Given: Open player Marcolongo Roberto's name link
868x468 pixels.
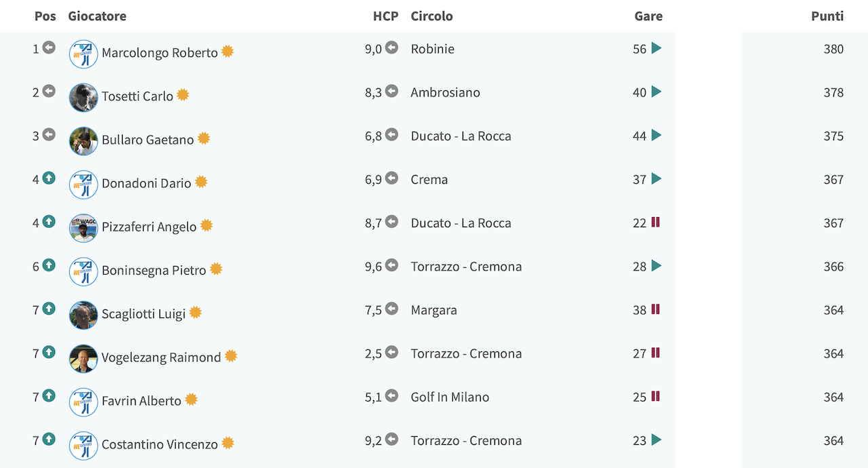Looking at the screenshot, I should coord(160,53).
